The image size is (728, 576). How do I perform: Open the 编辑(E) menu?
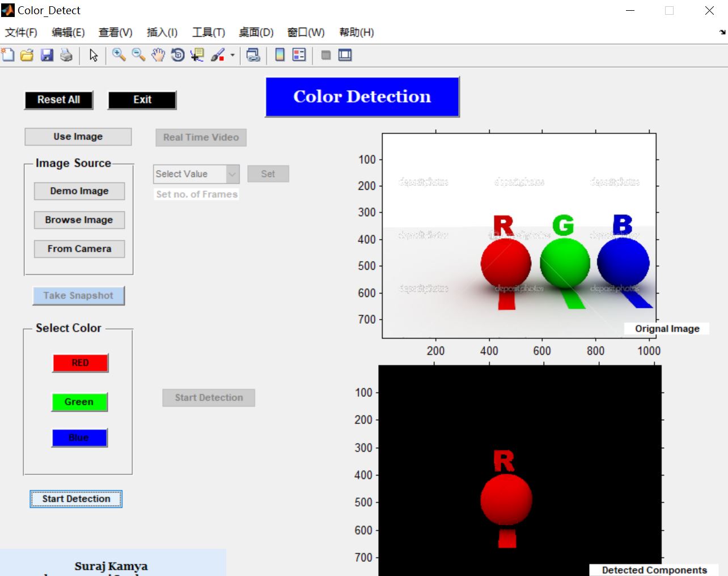68,32
